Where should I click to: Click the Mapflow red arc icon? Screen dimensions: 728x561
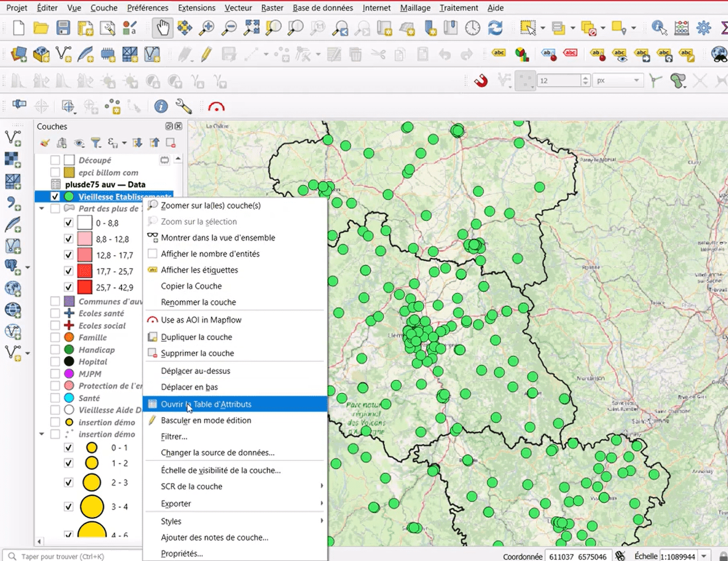[x=216, y=106]
